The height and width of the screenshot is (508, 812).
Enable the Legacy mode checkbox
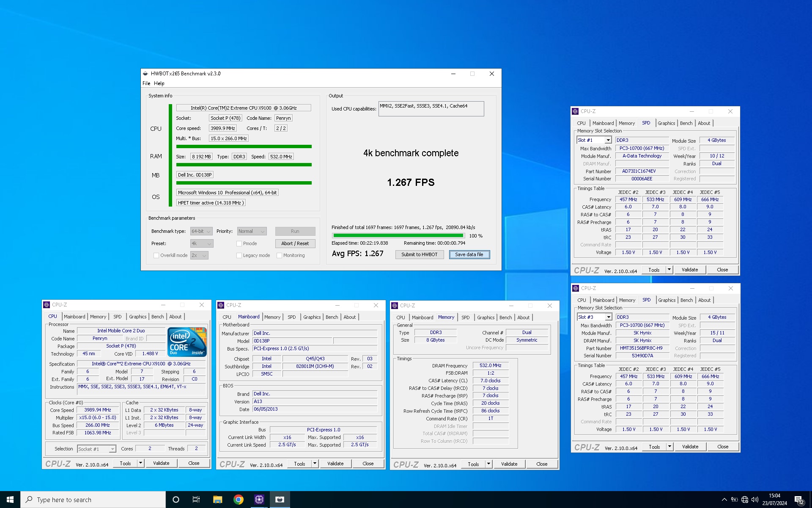[239, 255]
